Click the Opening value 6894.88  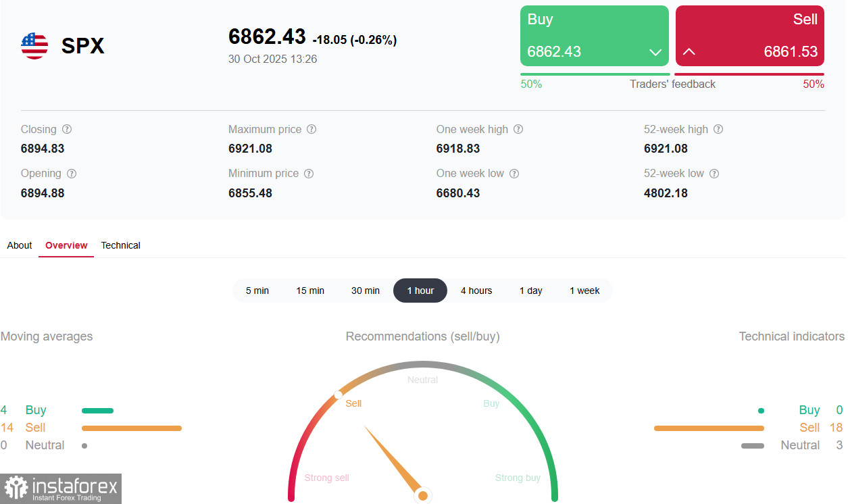click(43, 193)
